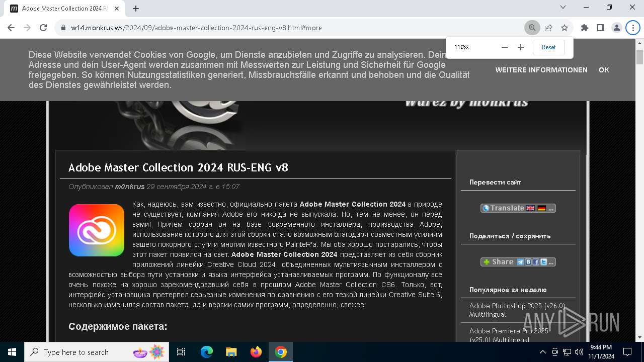
Task: Increase zoom with the plus button
Action: [521, 47]
